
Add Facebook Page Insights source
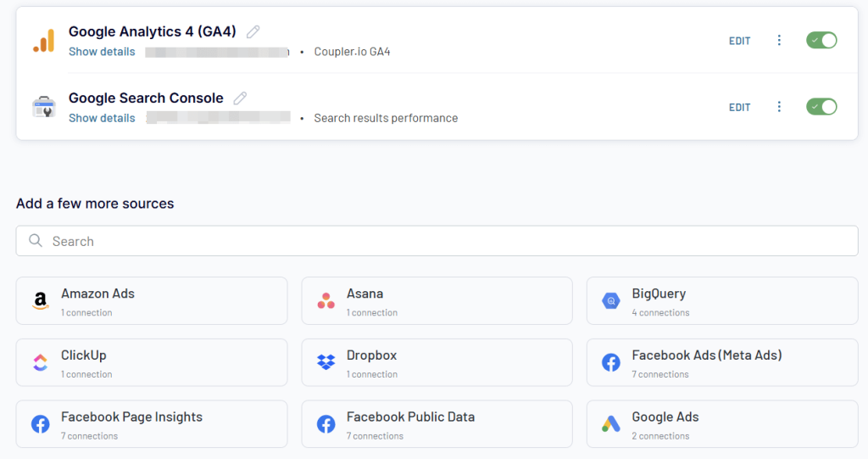coord(152,424)
